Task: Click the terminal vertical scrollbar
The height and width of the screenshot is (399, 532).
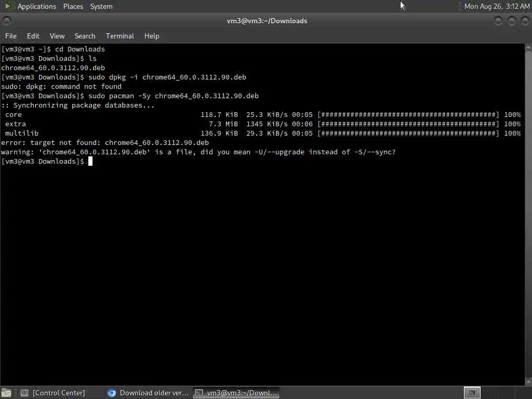Action: point(528,215)
